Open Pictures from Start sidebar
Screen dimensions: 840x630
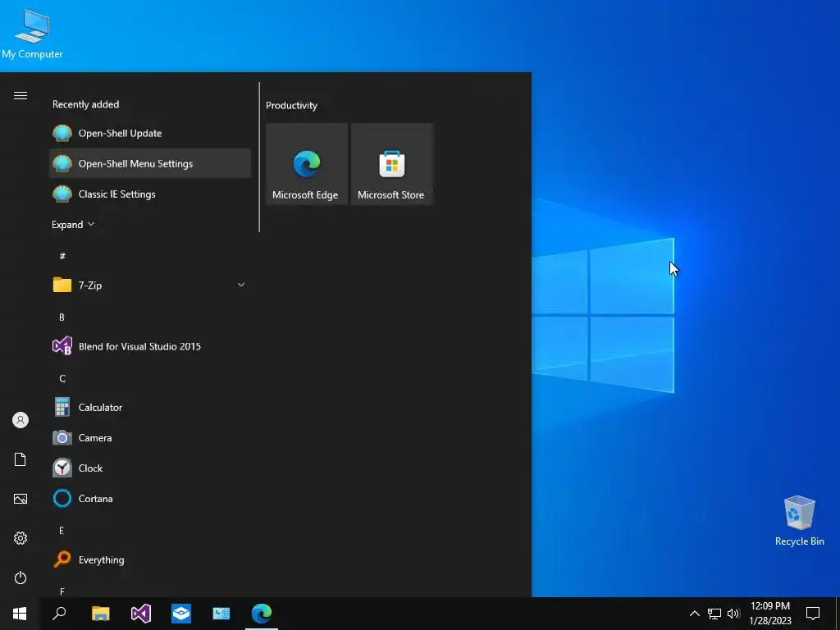pyautogui.click(x=21, y=499)
